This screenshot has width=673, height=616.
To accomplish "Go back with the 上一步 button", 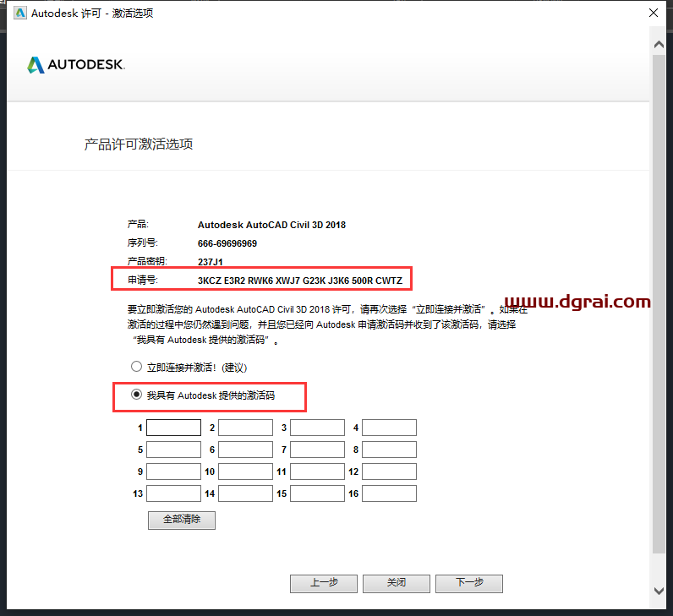I will [x=324, y=583].
